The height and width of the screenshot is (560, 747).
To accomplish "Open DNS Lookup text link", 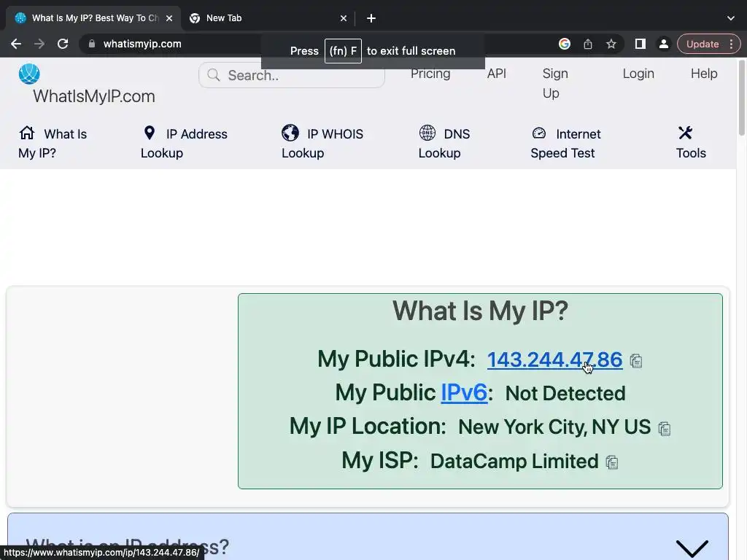I will pyautogui.click(x=444, y=144).
